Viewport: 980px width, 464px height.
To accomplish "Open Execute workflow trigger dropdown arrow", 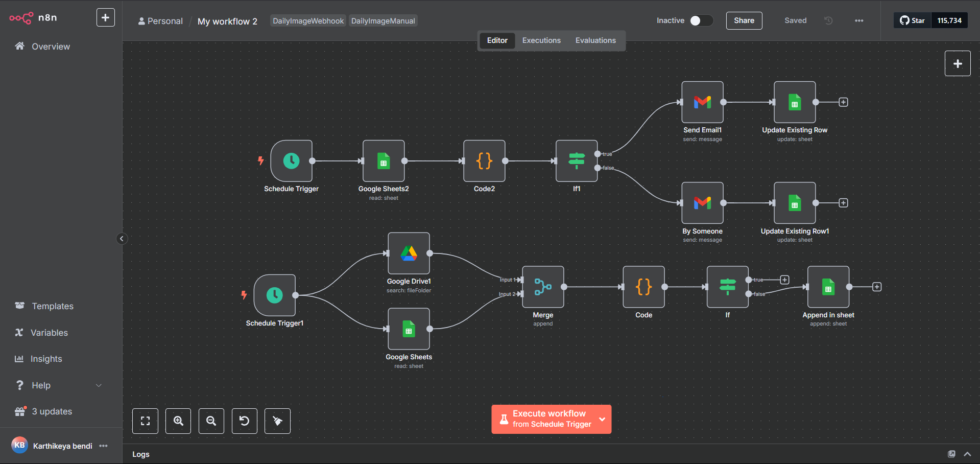I will coord(602,419).
